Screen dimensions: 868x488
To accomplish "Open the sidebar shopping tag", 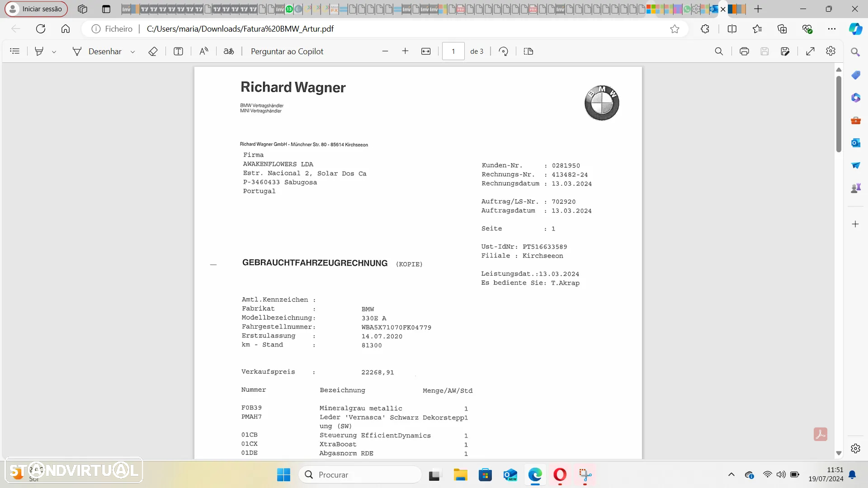I will tap(855, 75).
